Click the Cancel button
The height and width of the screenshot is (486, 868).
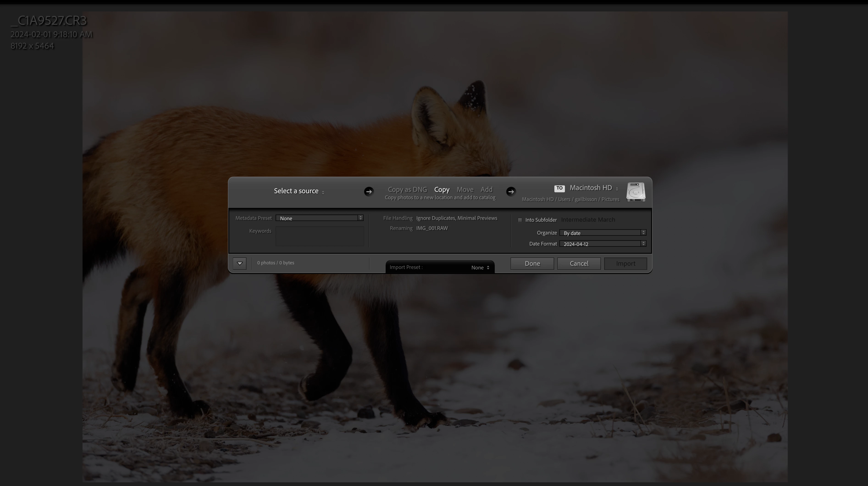[x=579, y=263]
